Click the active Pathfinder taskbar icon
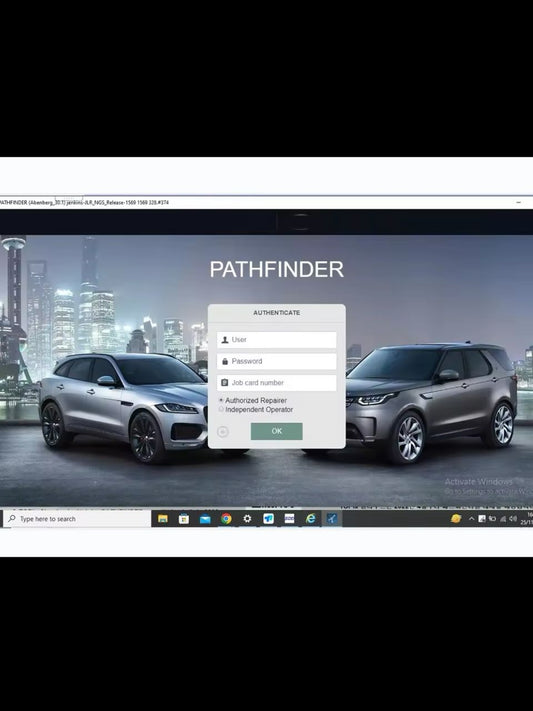Screen dimensions: 533x711 (x=332, y=518)
